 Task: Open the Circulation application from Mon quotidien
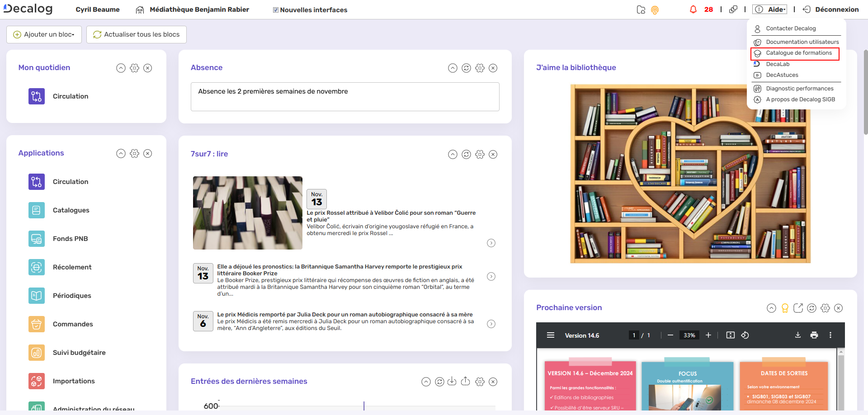tap(36, 96)
